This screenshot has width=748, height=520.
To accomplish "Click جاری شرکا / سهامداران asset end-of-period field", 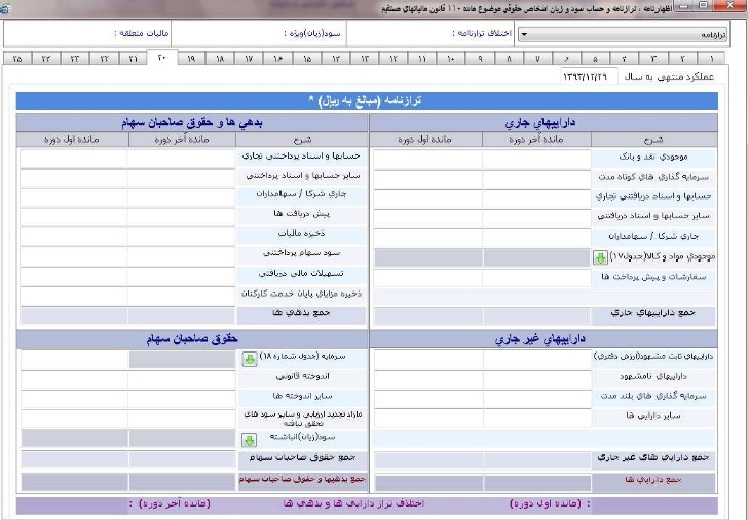I will pyautogui.click(x=537, y=238).
